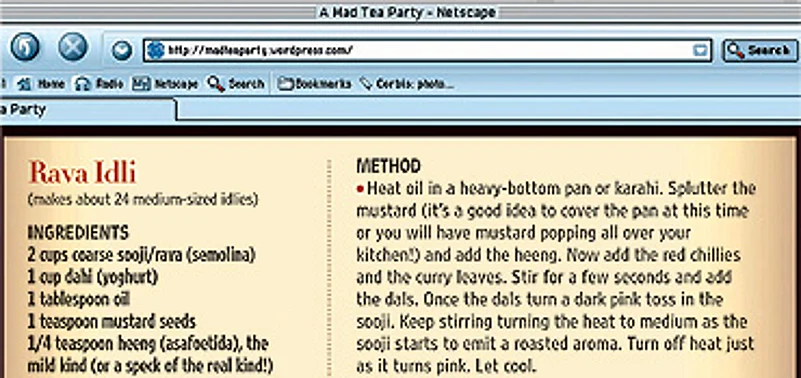Click the window title 'A Mad Tea Party - Netscape'
The height and width of the screenshot is (378, 801).
(407, 12)
